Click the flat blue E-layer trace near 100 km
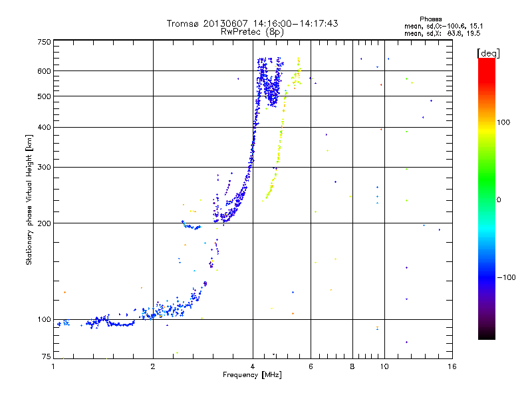Viewport: 532px width, 399px height. (x=120, y=325)
